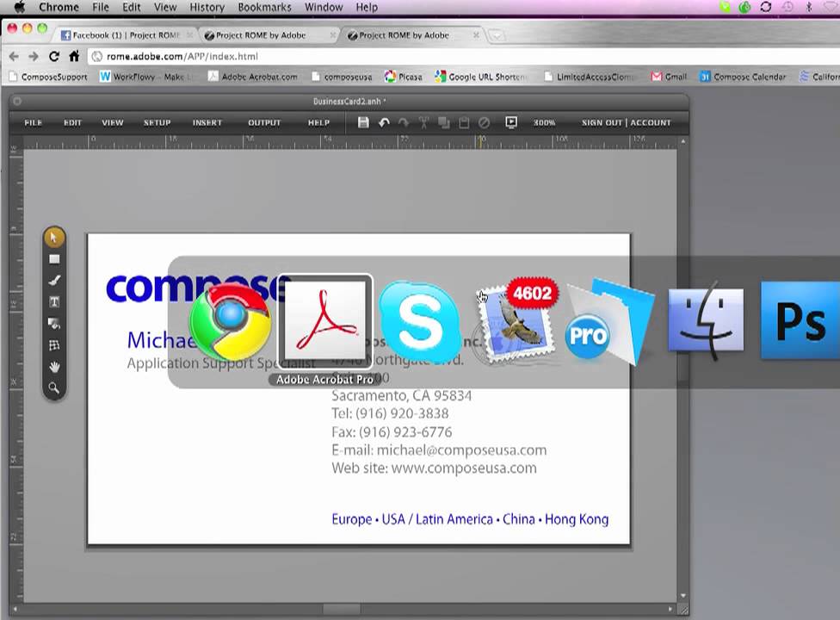Open the Gmail bookmark
840x620 pixels.
669,77
